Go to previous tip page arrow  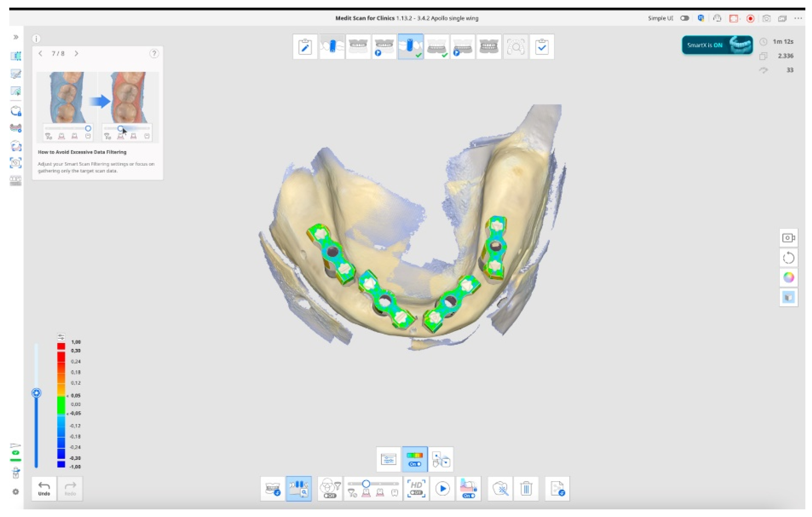pyautogui.click(x=41, y=53)
